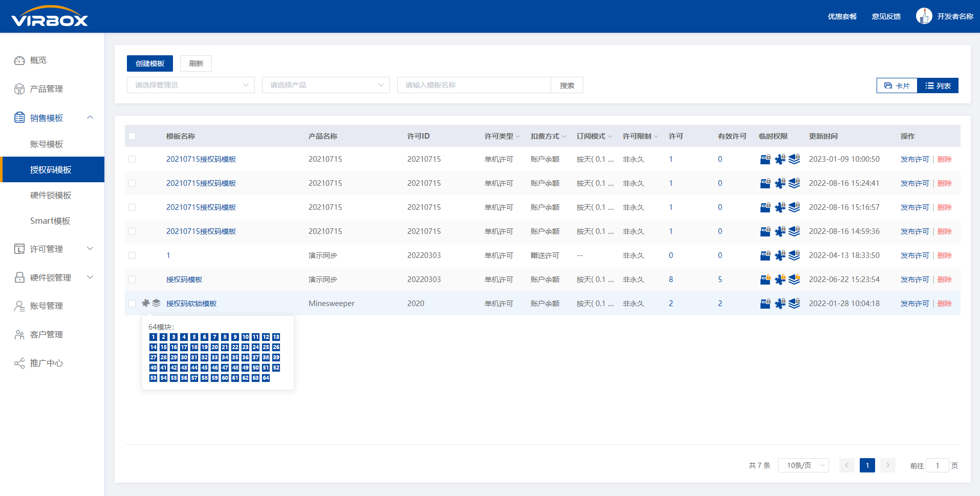Open the 请选择产品 dropdown

point(326,85)
